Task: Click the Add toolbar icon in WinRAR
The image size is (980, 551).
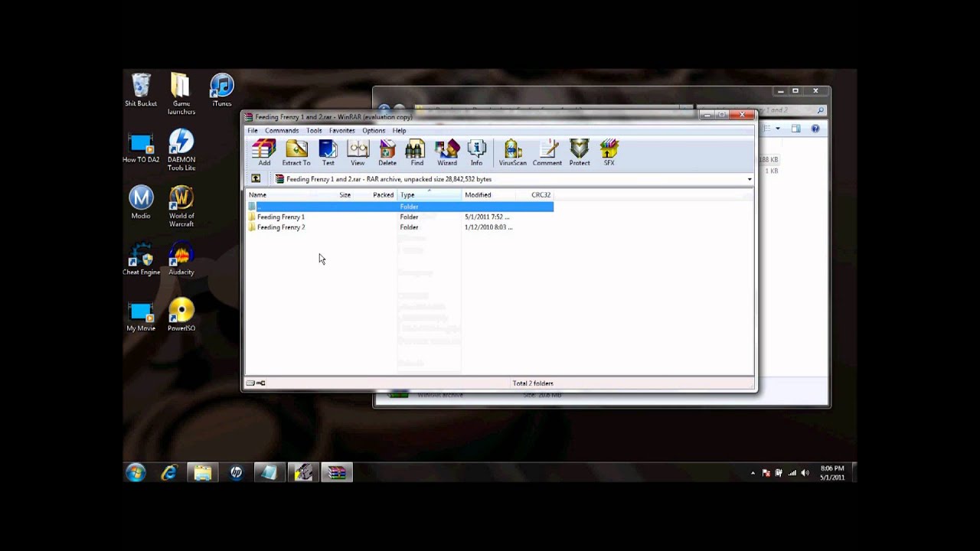Action: [264, 153]
